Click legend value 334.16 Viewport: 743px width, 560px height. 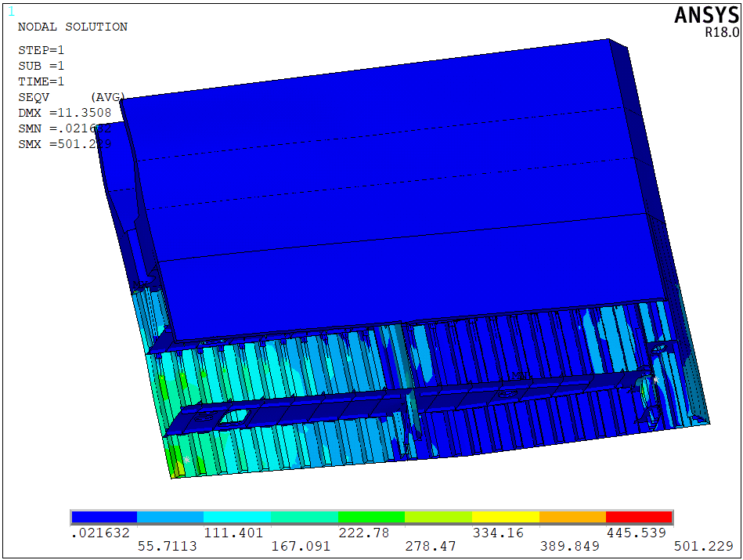point(498,533)
